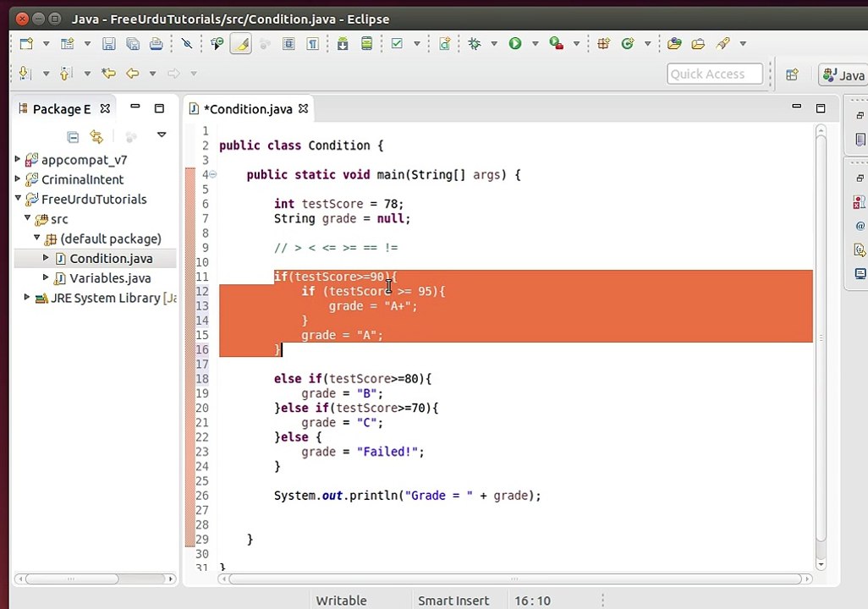Click the Last Edit Location icon
868x609 pixels.
[108, 73]
